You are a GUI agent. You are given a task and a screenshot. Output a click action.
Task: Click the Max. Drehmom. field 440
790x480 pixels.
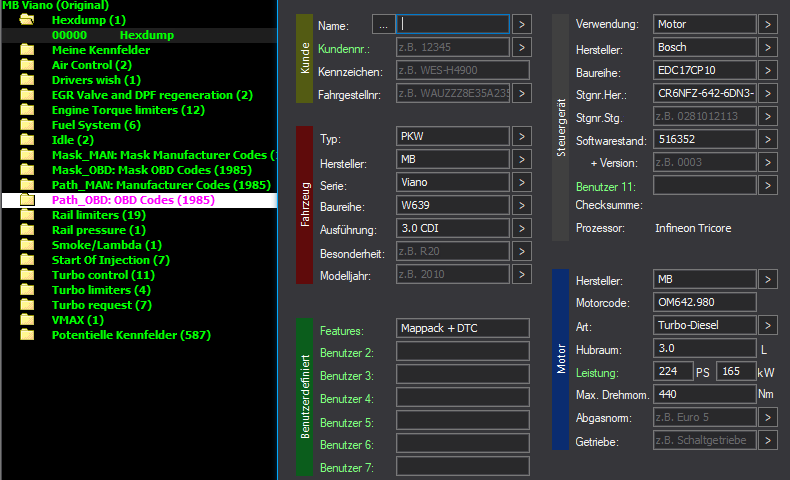tap(704, 394)
